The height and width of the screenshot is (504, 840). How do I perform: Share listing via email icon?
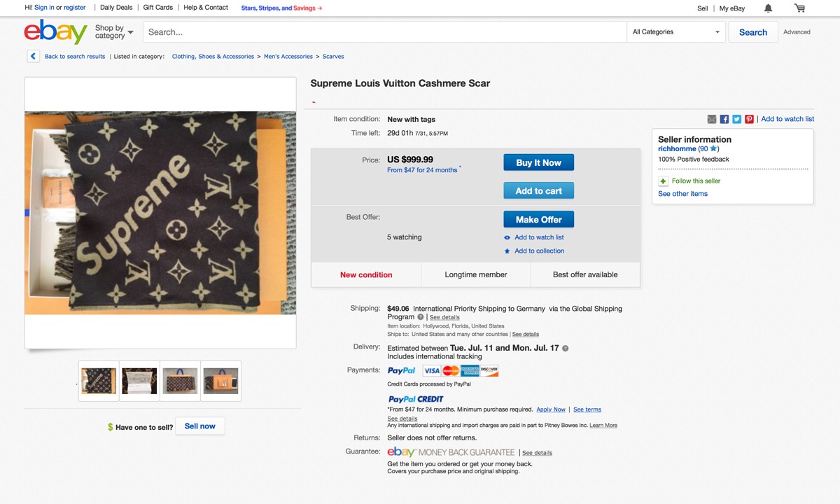712,119
